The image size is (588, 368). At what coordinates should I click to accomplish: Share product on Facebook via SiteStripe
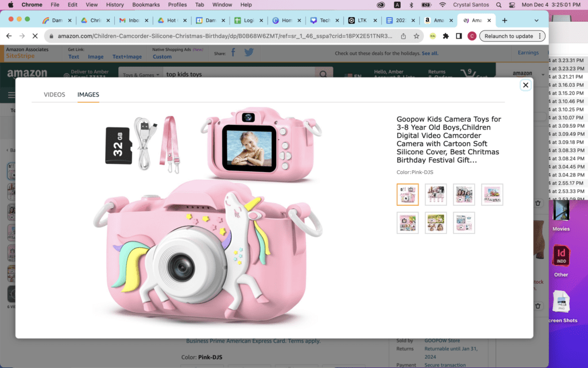tap(233, 53)
